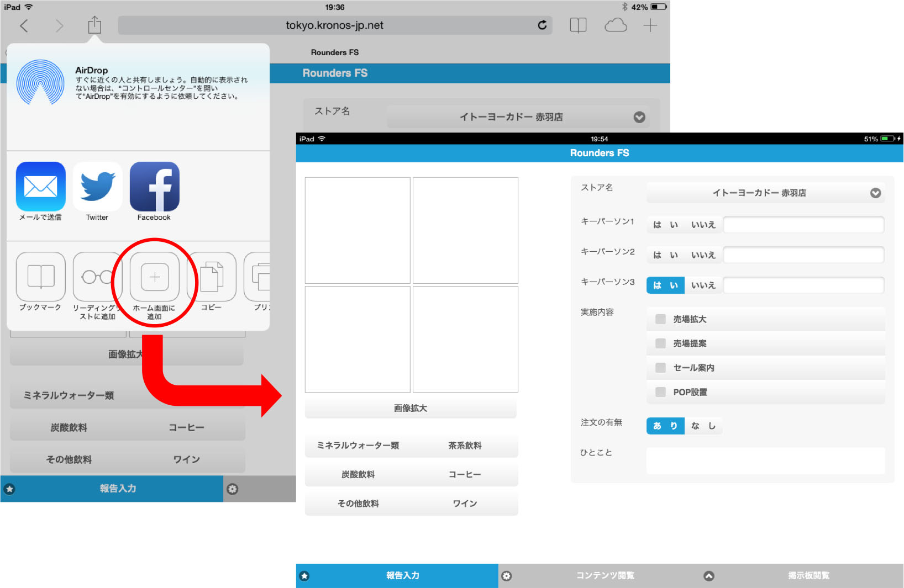Image resolution: width=904 pixels, height=588 pixels.
Task: Open iCloud Tabs cloud icon
Action: tap(616, 25)
